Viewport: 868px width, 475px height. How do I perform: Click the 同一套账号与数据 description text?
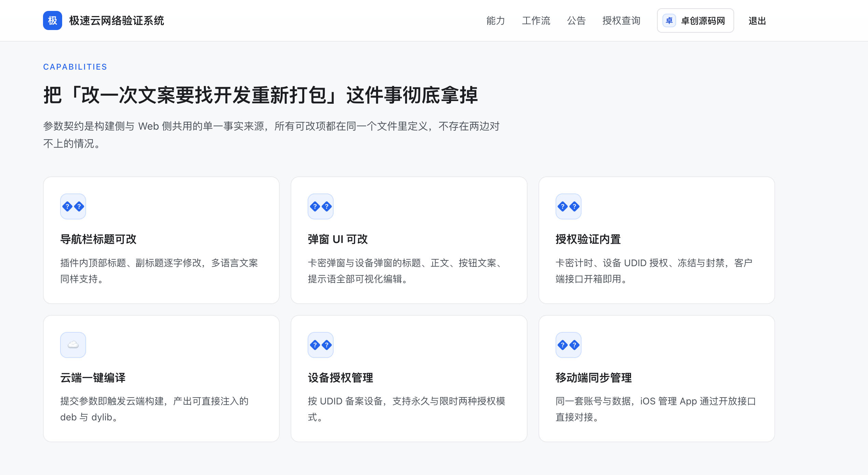pyautogui.click(x=656, y=409)
